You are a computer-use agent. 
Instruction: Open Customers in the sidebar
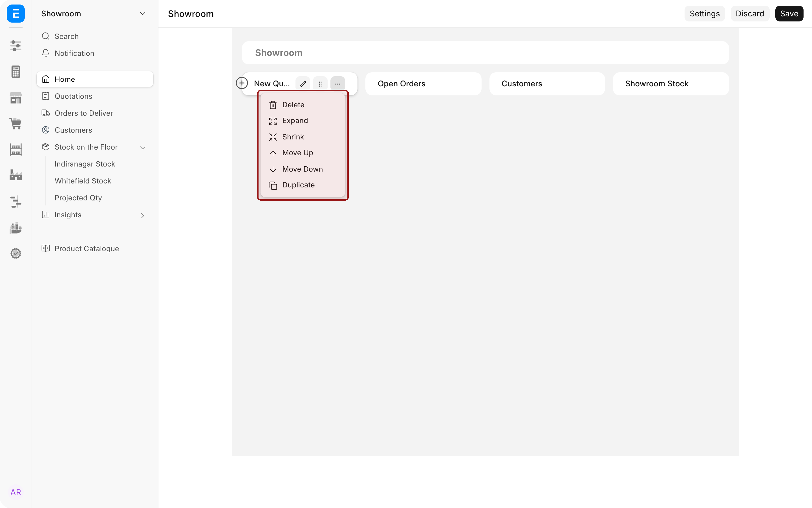tap(95, 130)
